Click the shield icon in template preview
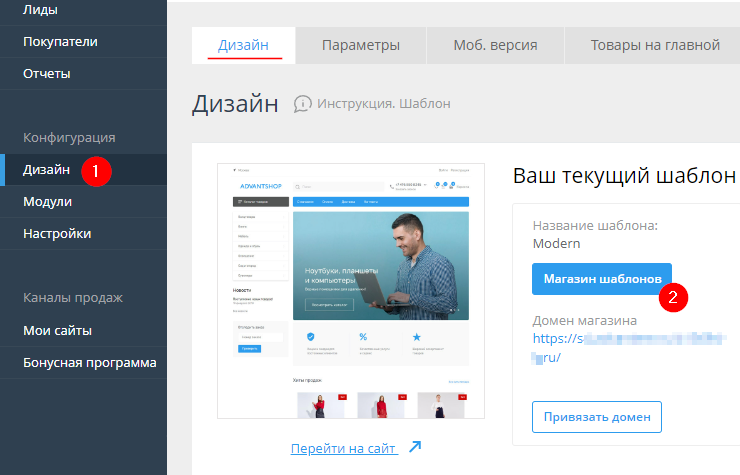The image size is (740, 475). [x=311, y=337]
